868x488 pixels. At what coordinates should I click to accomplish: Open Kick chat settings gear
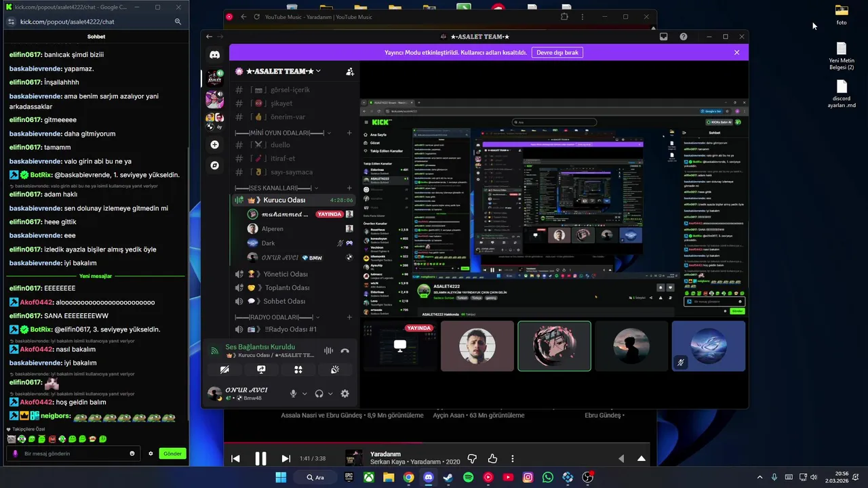point(151,453)
